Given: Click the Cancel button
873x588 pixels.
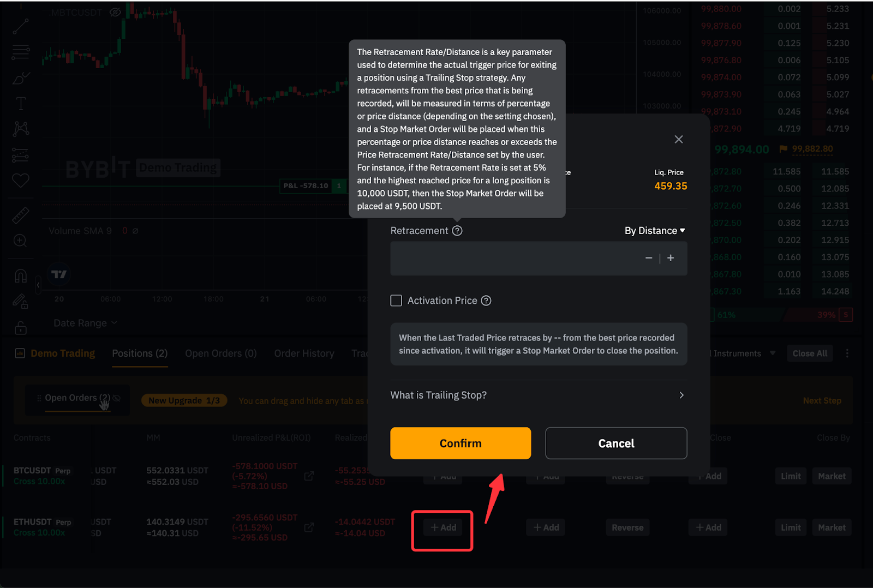Looking at the screenshot, I should pyautogui.click(x=616, y=443).
